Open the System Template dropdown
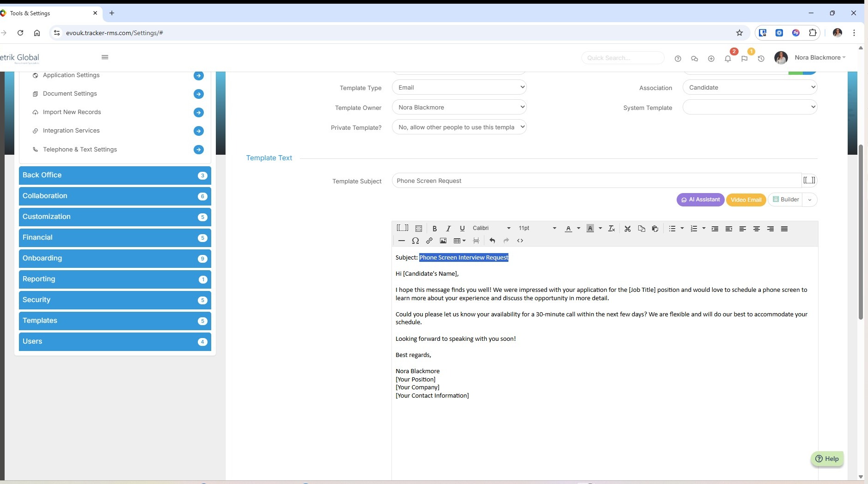This screenshot has width=868, height=484. tap(750, 107)
